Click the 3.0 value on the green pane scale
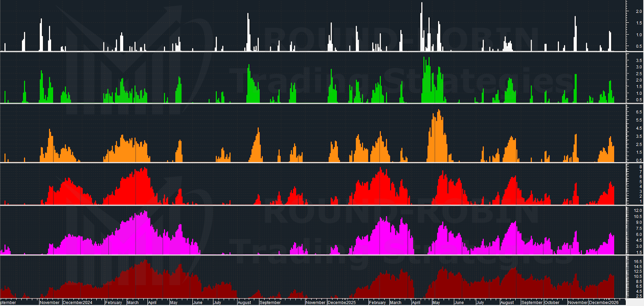Screen dimensions: 644x306 (x=639, y=67)
